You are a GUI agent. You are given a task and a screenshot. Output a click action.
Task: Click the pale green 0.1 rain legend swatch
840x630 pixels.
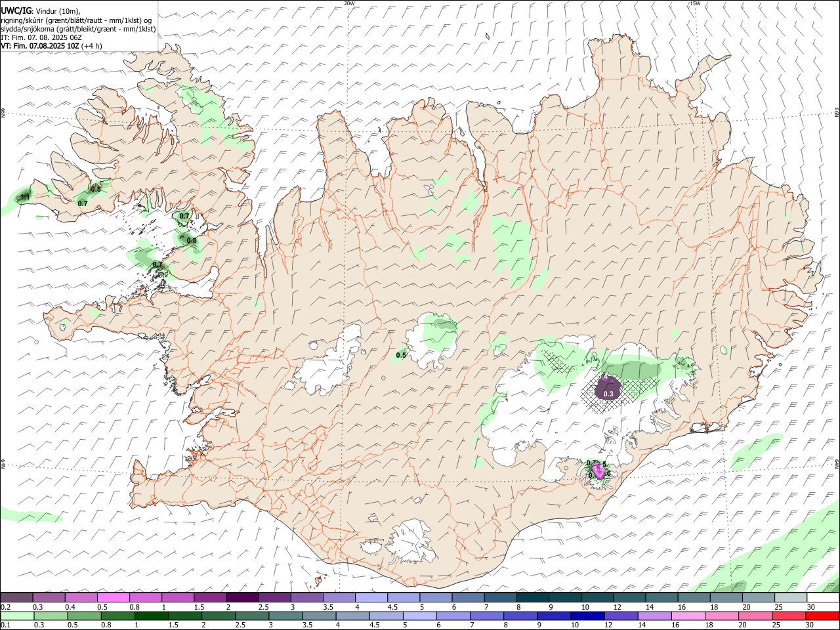pyautogui.click(x=16, y=616)
